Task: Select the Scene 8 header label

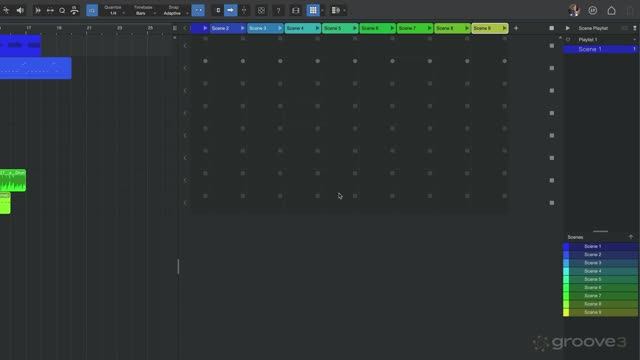Action: 444,28
